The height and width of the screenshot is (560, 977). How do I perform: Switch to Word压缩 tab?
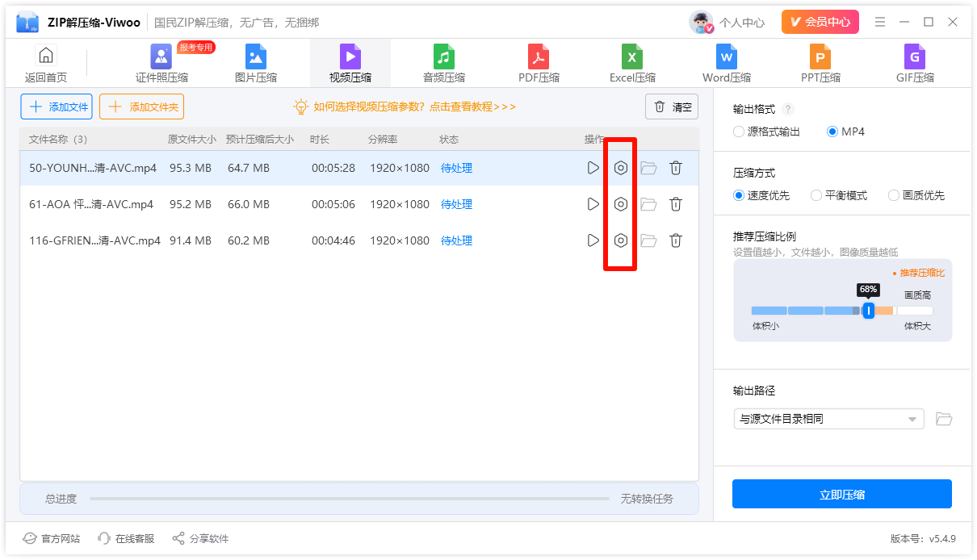point(727,64)
